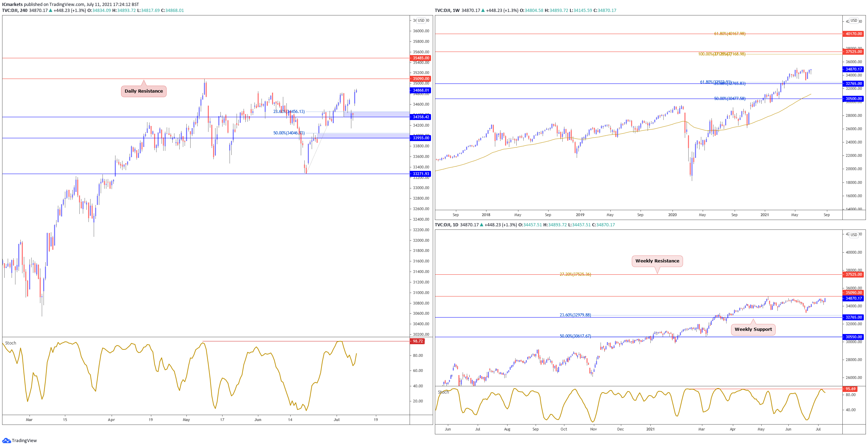Click the 30500.00 blue price tag
The image size is (868, 447).
853,99
